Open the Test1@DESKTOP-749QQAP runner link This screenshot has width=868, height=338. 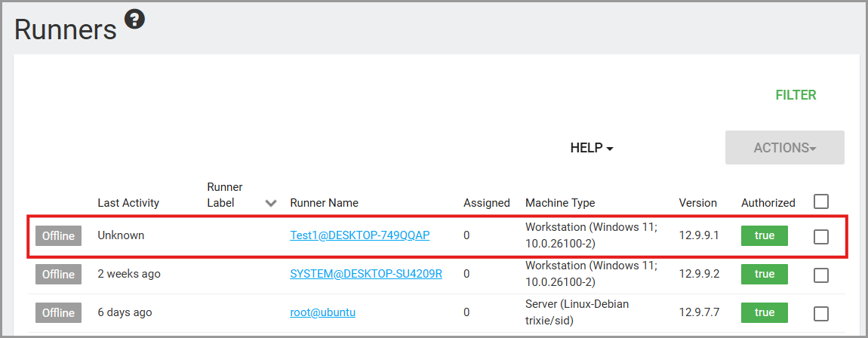tap(360, 235)
